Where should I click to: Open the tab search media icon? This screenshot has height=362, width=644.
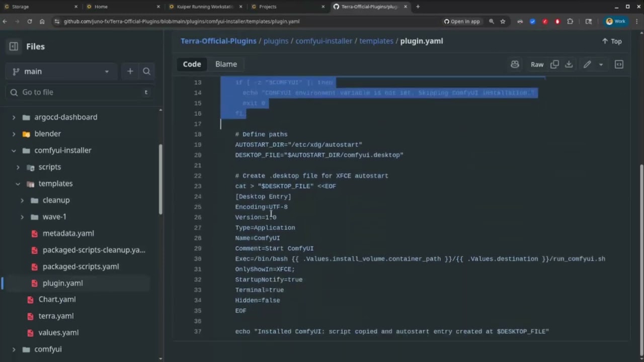coord(589,22)
